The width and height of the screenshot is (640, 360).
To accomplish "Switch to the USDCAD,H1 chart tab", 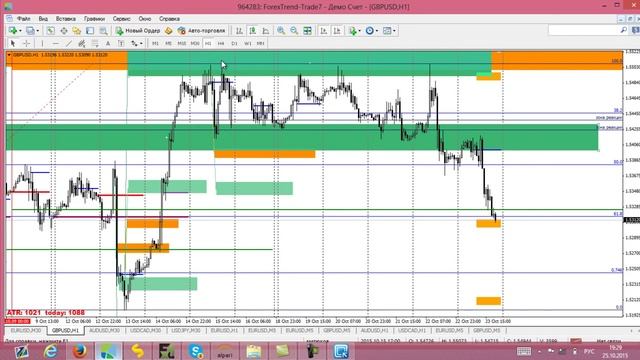I will (411, 330).
